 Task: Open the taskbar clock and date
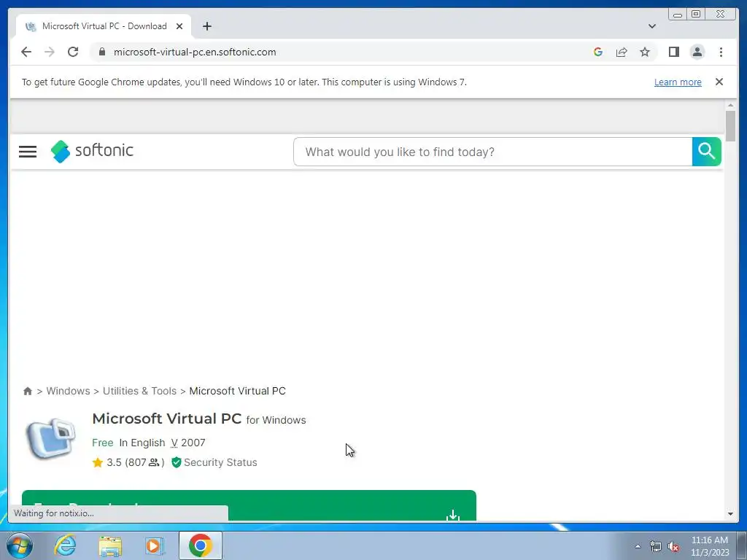pyautogui.click(x=709, y=546)
